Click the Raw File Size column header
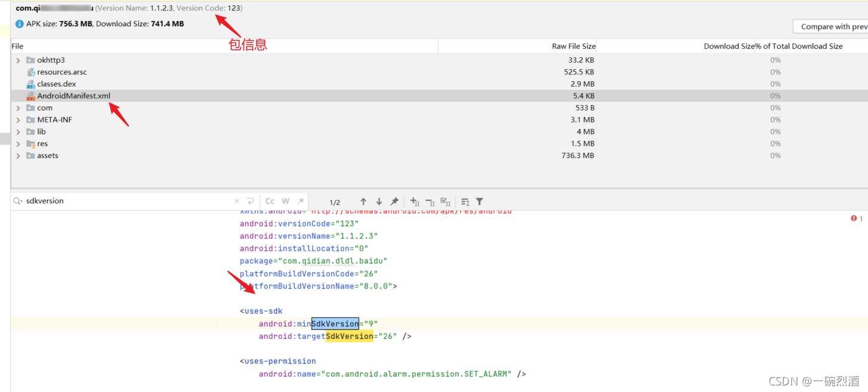Viewport: 868px width, 392px height. [x=574, y=46]
